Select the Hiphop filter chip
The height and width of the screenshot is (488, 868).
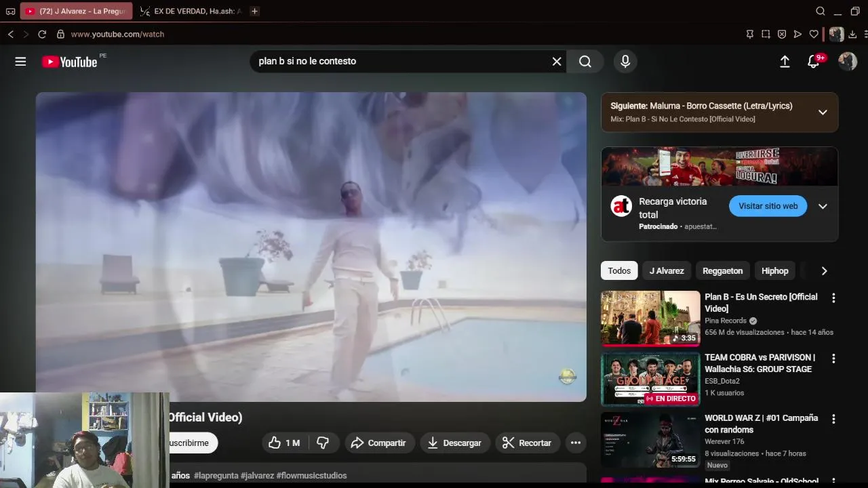(x=774, y=270)
